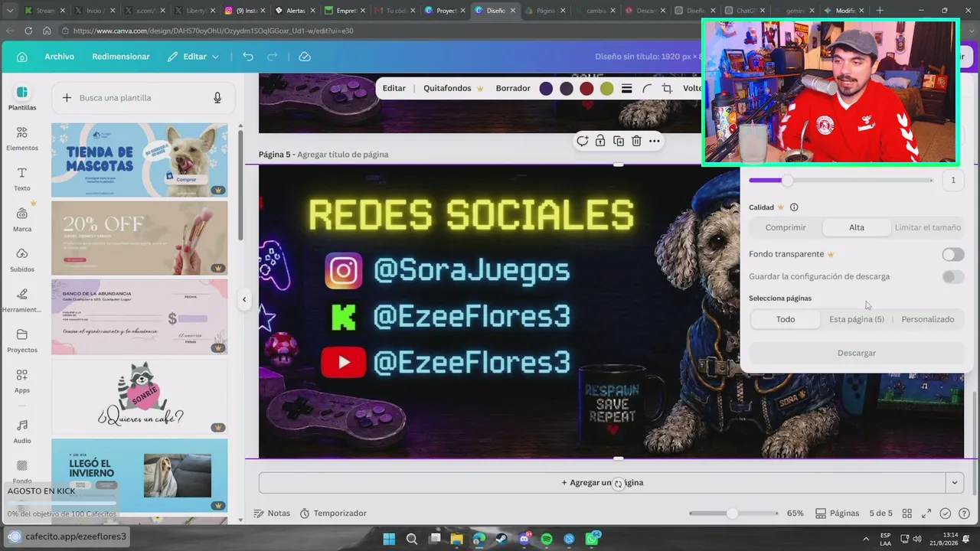Select the dark purple color swatch

[x=546, y=89]
